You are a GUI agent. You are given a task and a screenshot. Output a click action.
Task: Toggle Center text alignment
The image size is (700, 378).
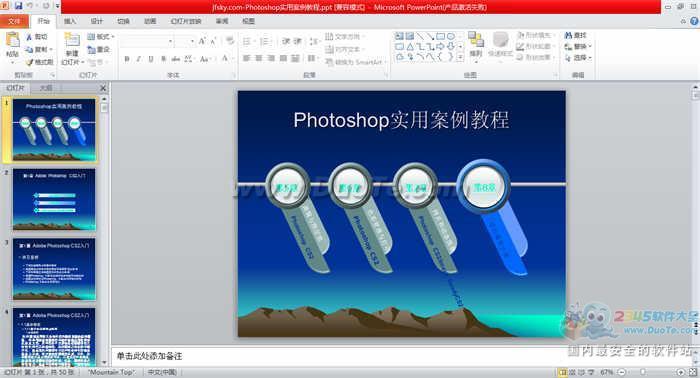(x=258, y=58)
